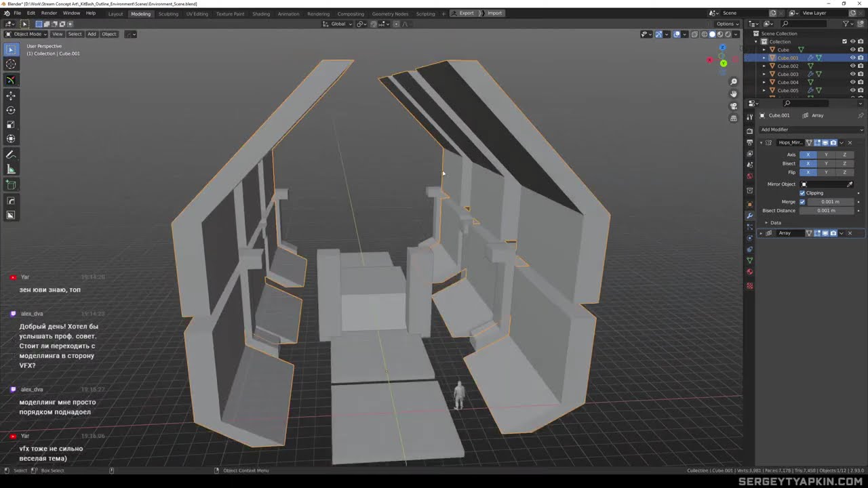Open the Options dropdown in viewport header
Screen dimensions: 868x488
point(727,24)
